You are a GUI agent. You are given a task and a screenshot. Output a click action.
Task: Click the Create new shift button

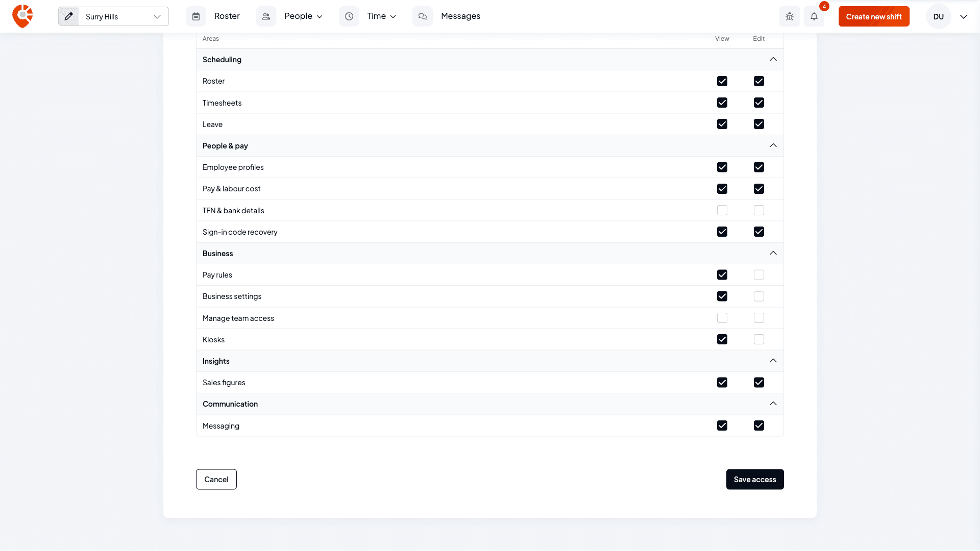pos(874,16)
